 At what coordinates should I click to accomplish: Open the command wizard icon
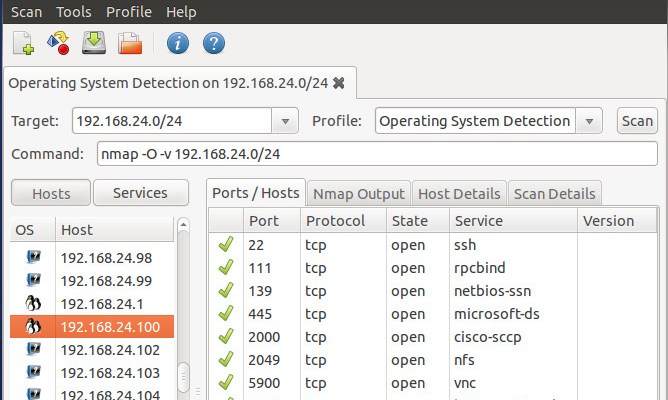coord(58,43)
